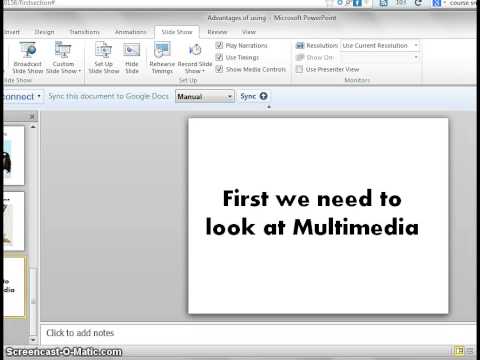Click thumbnail pane scroll up arrow
Viewport: 480px width, 360px height.
33,127
